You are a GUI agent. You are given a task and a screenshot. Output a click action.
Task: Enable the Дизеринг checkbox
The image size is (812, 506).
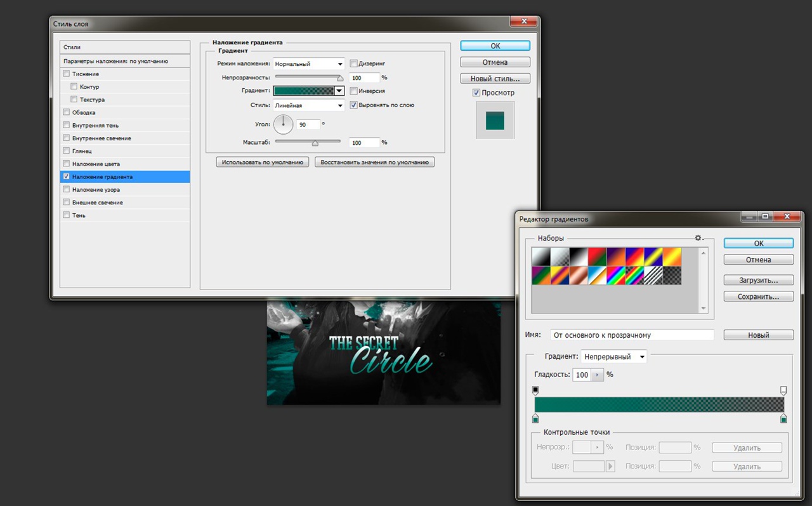[353, 63]
